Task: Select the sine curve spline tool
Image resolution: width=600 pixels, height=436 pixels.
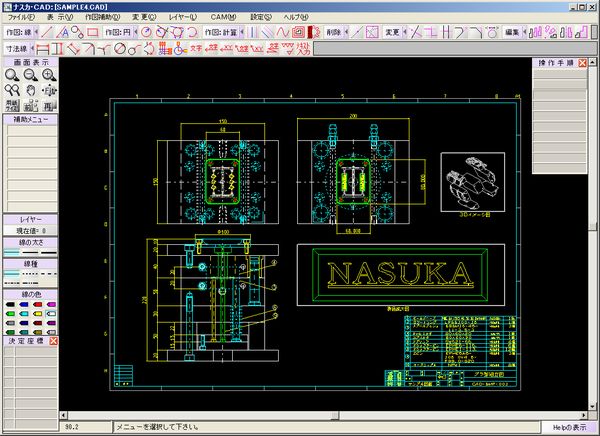Action: coord(282,32)
